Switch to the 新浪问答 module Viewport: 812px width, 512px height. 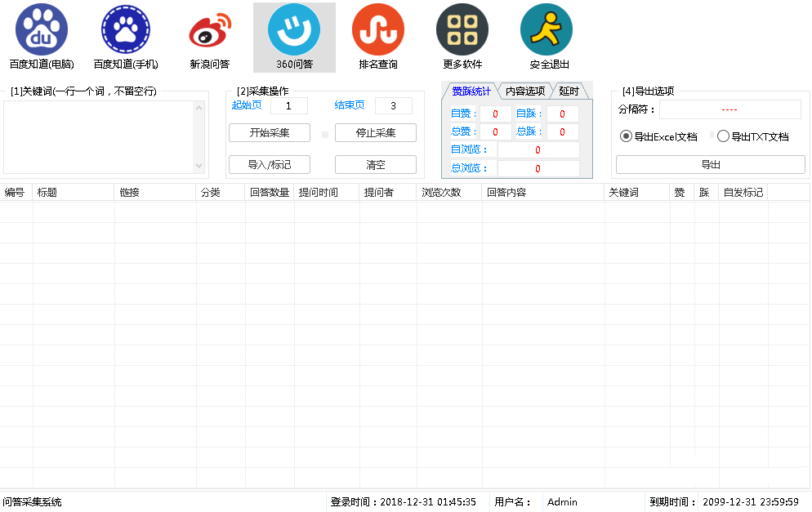click(210, 38)
